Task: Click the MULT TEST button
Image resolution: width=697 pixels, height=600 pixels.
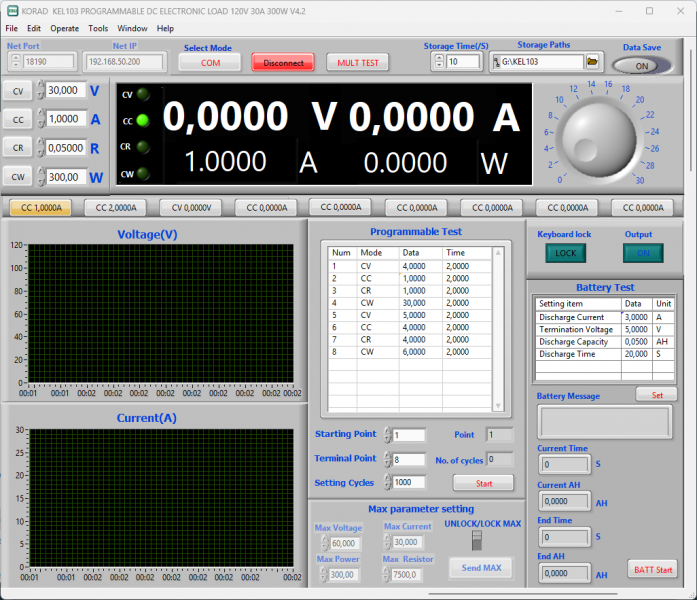Action: [x=358, y=63]
